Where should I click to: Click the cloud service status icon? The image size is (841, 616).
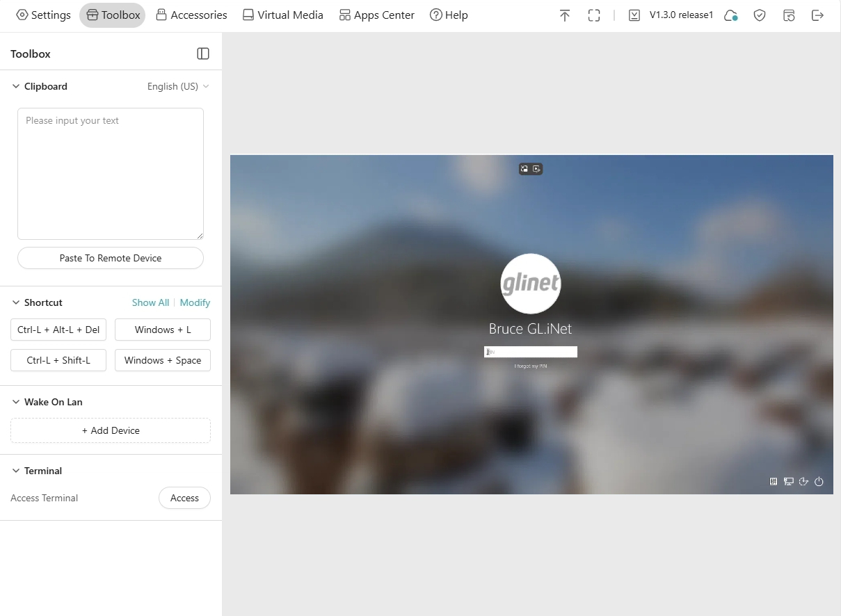730,15
